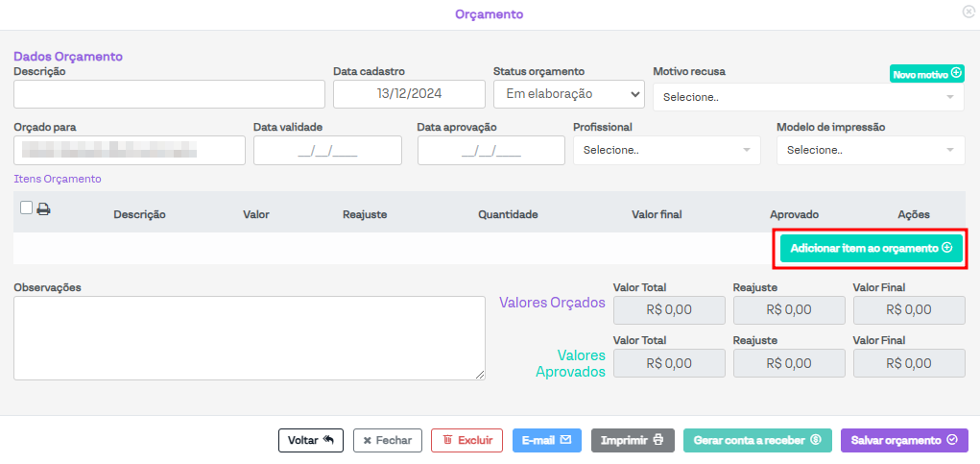Save using the Salvar orçamento button
Image resolution: width=980 pixels, height=464 pixels.
click(904, 440)
